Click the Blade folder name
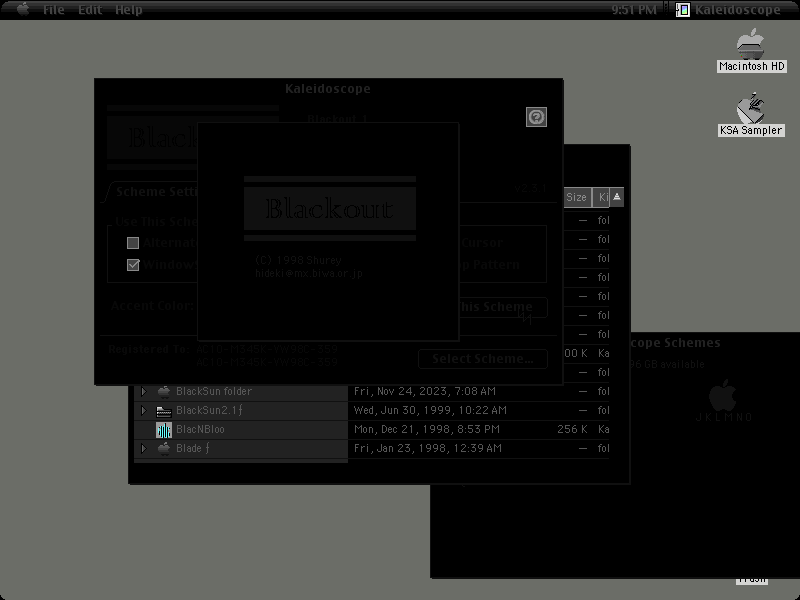 click(x=192, y=448)
